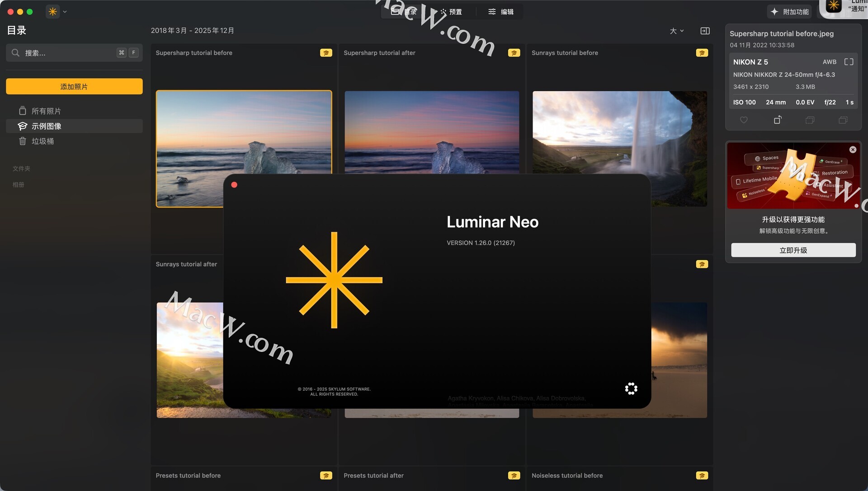868x491 pixels.
Task: Open the 垃圾桶 trash folder
Action: pos(42,141)
